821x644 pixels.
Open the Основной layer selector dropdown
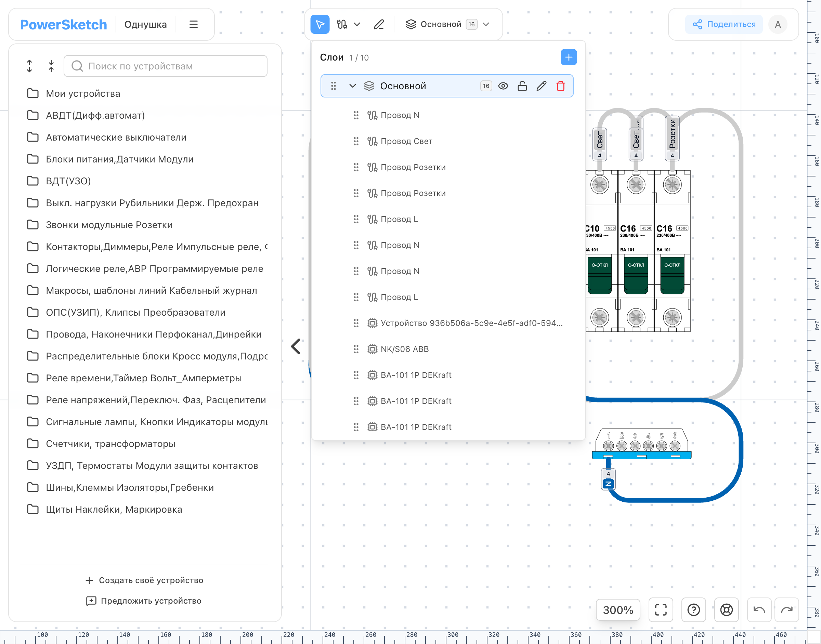pyautogui.click(x=447, y=25)
